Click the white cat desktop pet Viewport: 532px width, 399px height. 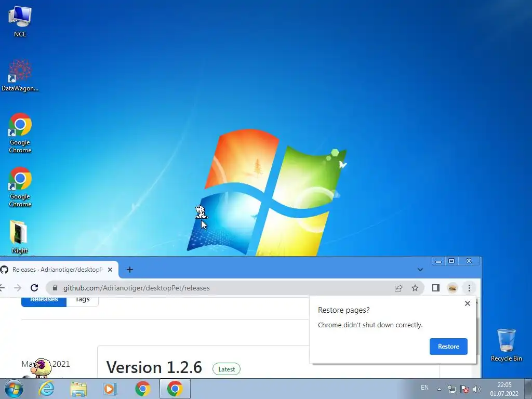click(201, 212)
